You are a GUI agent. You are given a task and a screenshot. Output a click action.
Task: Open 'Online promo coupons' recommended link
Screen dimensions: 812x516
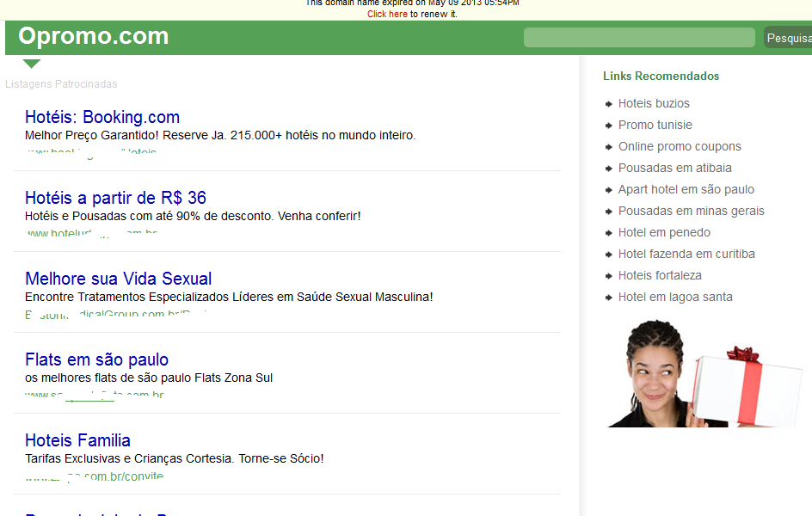point(680,146)
